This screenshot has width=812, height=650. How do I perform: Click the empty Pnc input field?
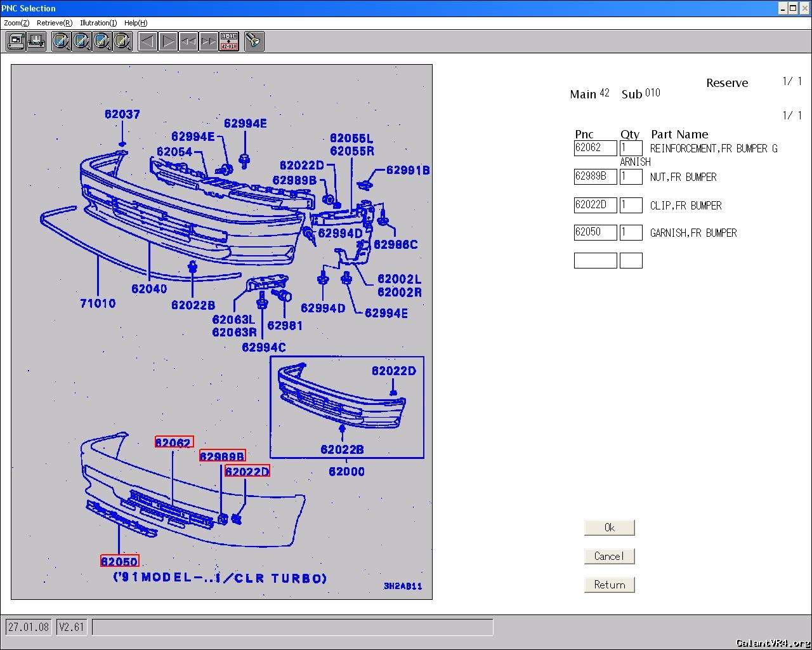click(x=595, y=260)
